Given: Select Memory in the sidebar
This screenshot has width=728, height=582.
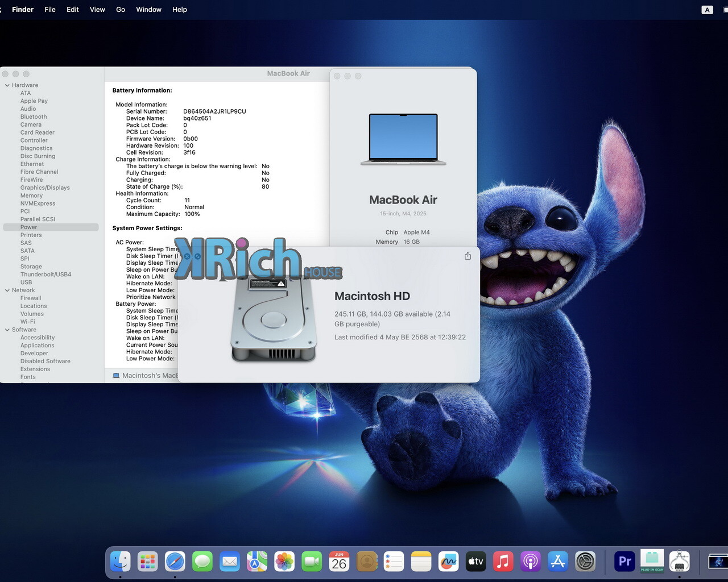Looking at the screenshot, I should pyautogui.click(x=31, y=196).
